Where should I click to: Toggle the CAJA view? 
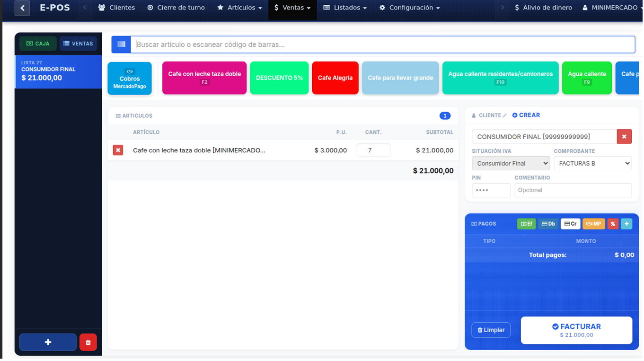[38, 43]
